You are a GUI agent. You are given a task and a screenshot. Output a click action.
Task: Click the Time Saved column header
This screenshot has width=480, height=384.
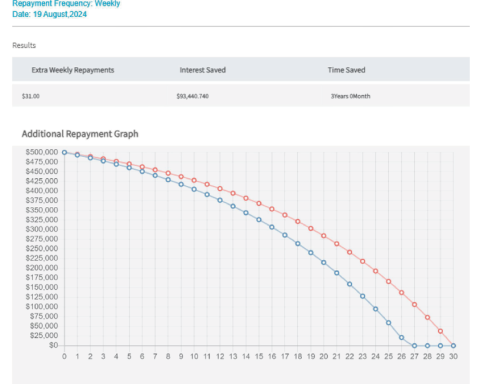point(346,70)
